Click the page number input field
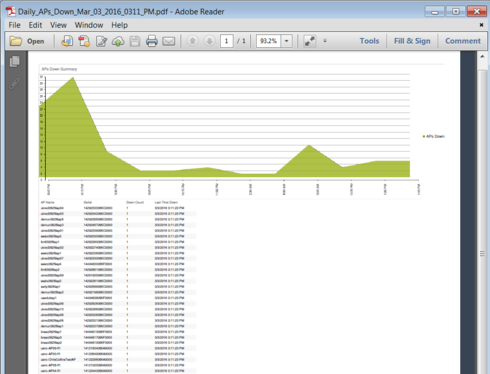 pos(226,41)
